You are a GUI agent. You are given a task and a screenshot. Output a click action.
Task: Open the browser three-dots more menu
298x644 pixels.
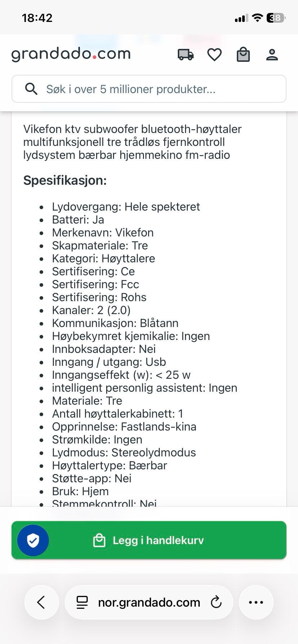(x=256, y=602)
